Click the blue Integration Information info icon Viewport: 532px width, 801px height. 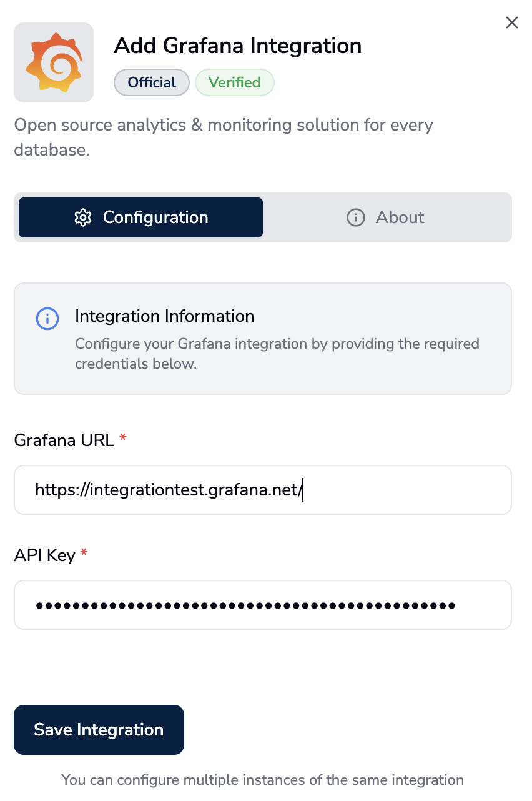tap(47, 319)
